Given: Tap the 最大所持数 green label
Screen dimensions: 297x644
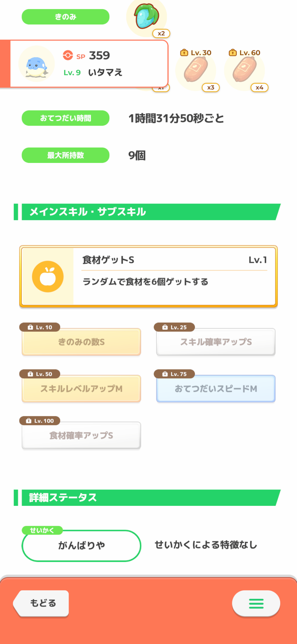Looking at the screenshot, I should [65, 155].
